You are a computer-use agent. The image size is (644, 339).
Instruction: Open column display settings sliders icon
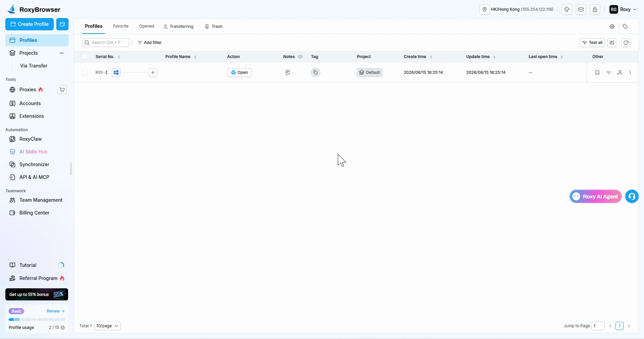pos(612,43)
